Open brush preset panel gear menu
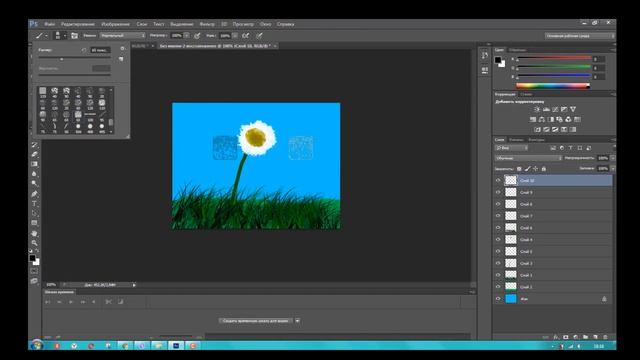This screenshot has height=360, width=640. click(122, 49)
